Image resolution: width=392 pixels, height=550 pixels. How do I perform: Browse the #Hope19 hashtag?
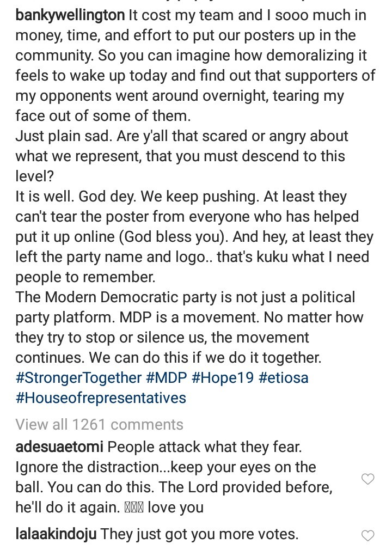(x=223, y=377)
